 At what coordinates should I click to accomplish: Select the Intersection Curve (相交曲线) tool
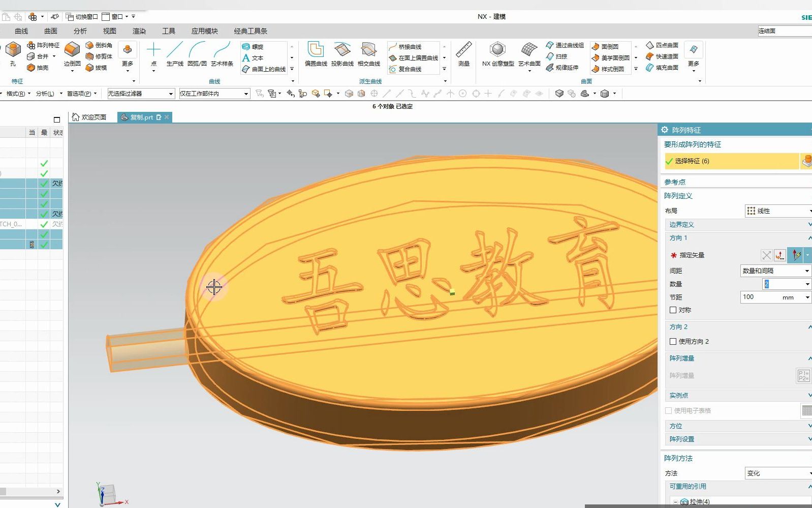(369, 54)
